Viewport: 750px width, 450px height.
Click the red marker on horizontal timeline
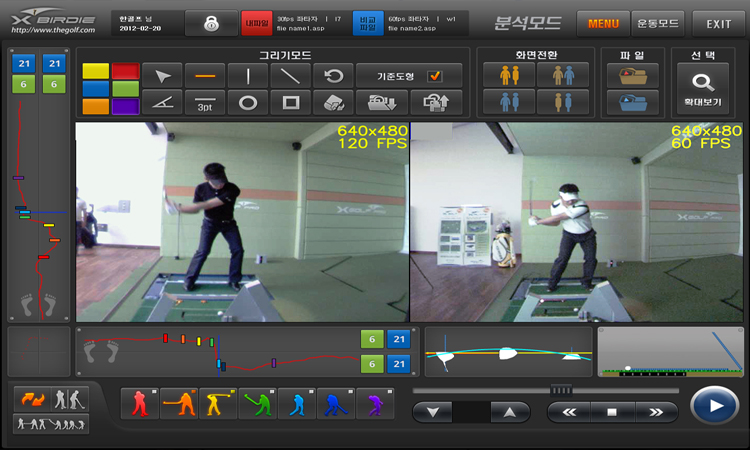click(165, 338)
